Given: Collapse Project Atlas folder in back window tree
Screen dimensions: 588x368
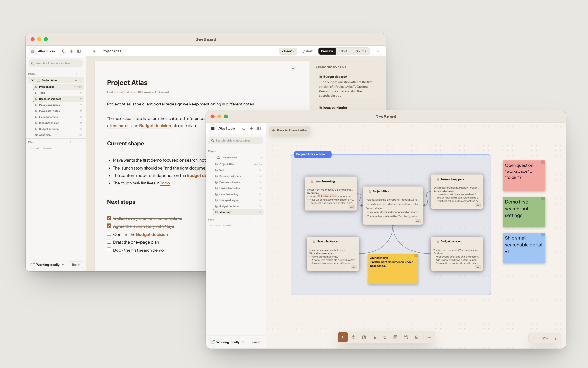Looking at the screenshot, I should coord(32,80).
